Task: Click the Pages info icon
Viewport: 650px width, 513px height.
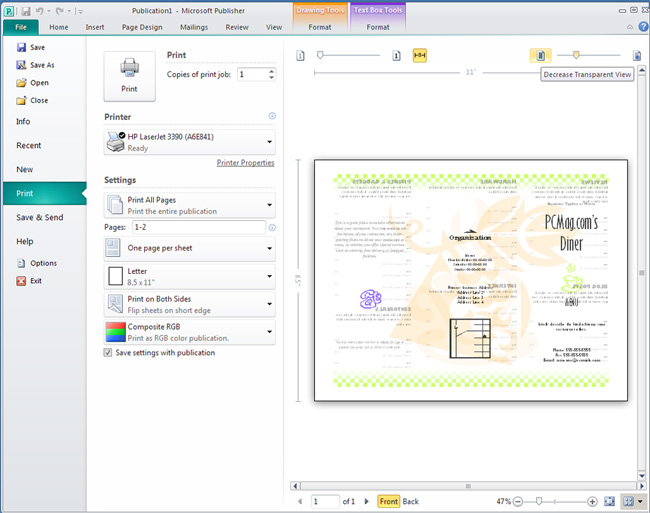Action: pos(272,227)
